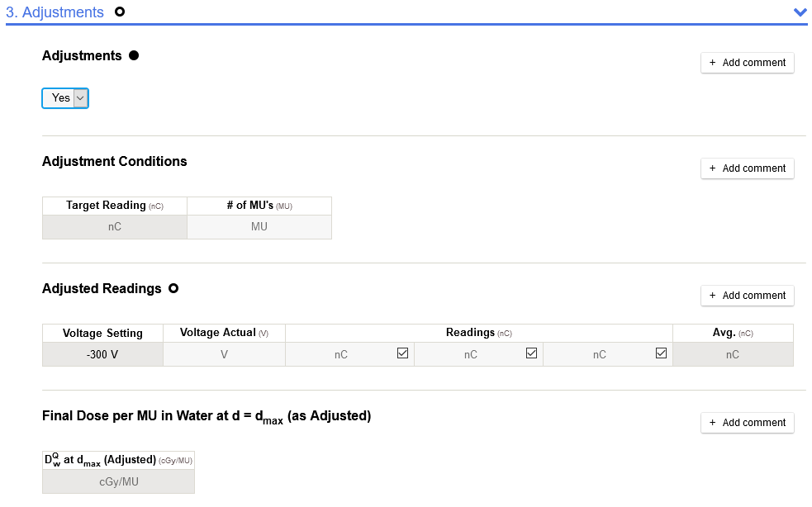Image resolution: width=812 pixels, height=507 pixels.
Task: Collapse section 3 using the blue chevron
Action: coord(799,12)
